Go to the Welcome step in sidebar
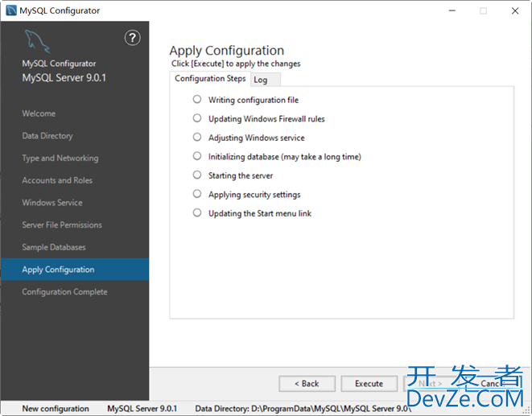The image size is (532, 416). tap(39, 113)
